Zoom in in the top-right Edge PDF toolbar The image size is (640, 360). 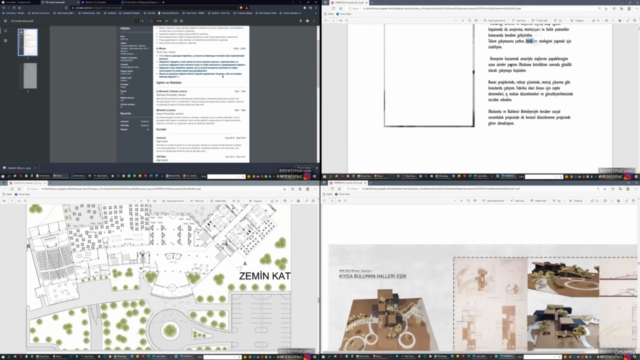click(462, 20)
